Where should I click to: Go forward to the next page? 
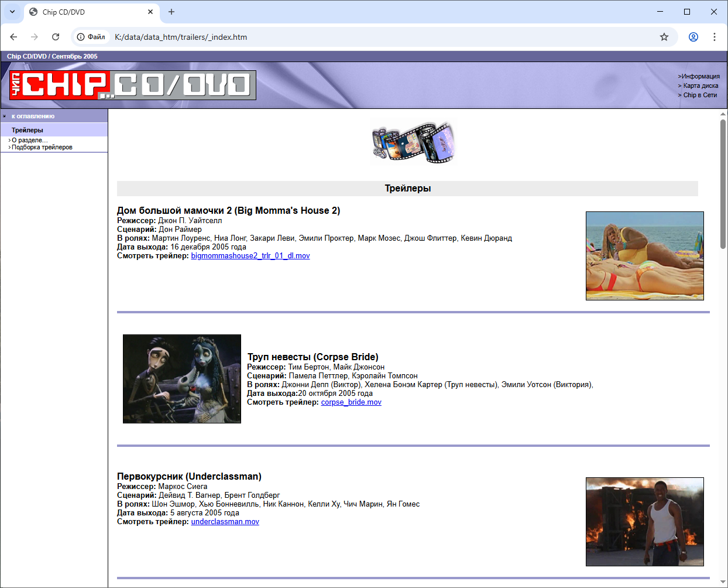click(x=35, y=37)
